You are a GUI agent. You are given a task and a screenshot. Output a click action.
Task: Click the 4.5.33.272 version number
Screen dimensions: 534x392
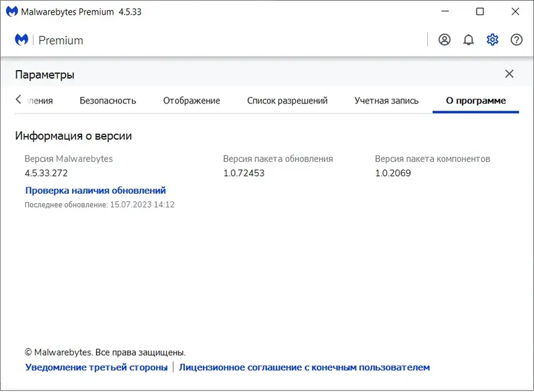46,173
